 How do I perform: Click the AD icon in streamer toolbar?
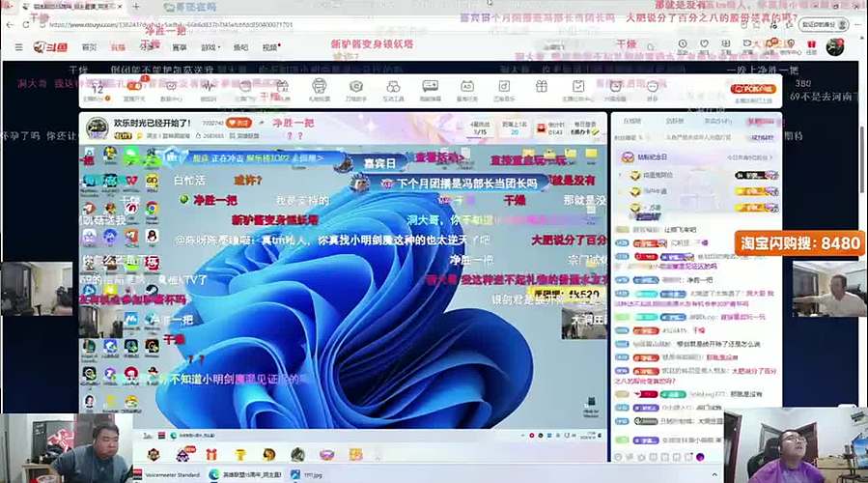[x=467, y=86]
